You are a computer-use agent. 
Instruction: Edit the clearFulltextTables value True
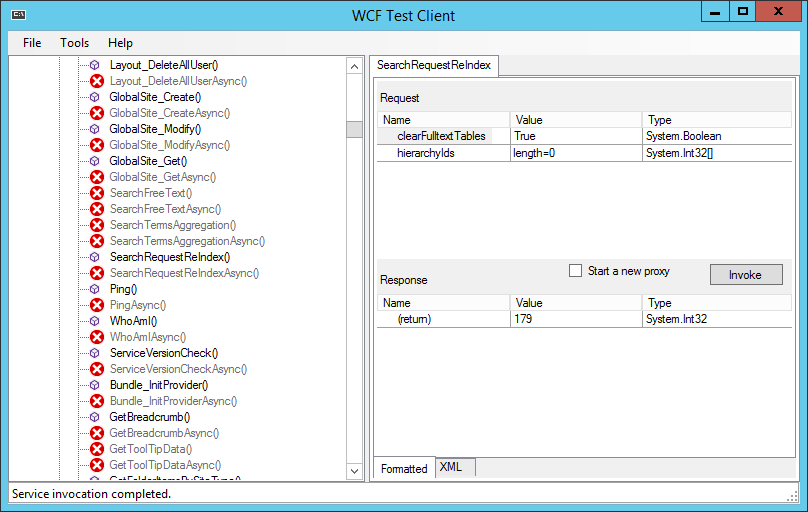(x=576, y=136)
